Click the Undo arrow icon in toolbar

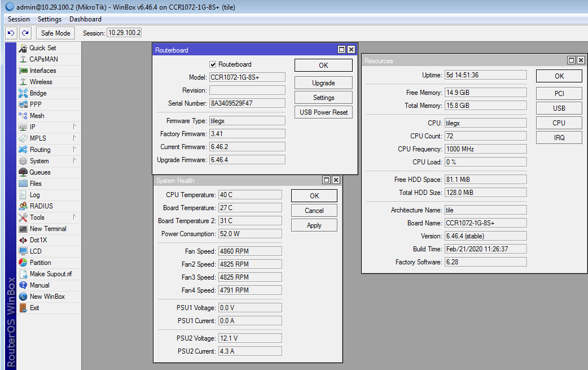pyautogui.click(x=11, y=33)
